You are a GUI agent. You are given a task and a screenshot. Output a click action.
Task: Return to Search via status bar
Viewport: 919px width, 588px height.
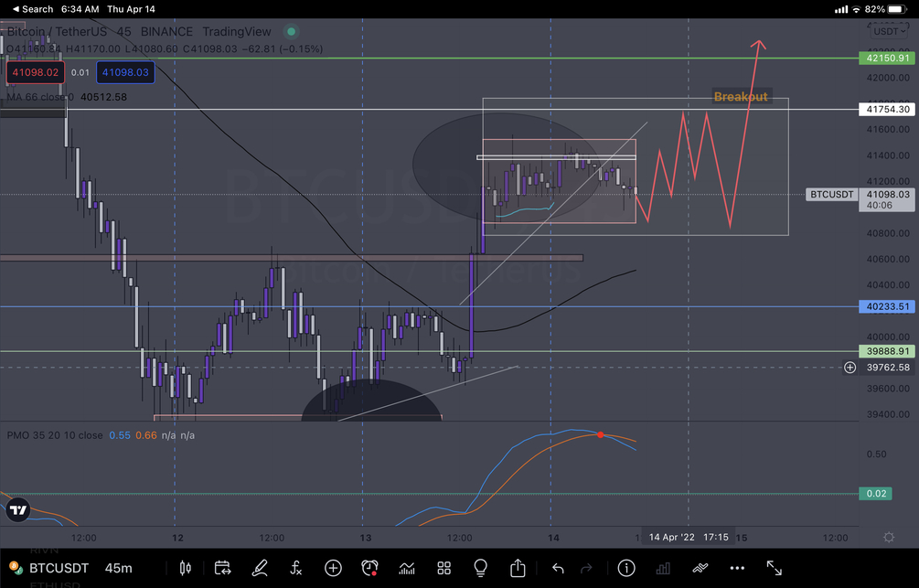(x=33, y=9)
